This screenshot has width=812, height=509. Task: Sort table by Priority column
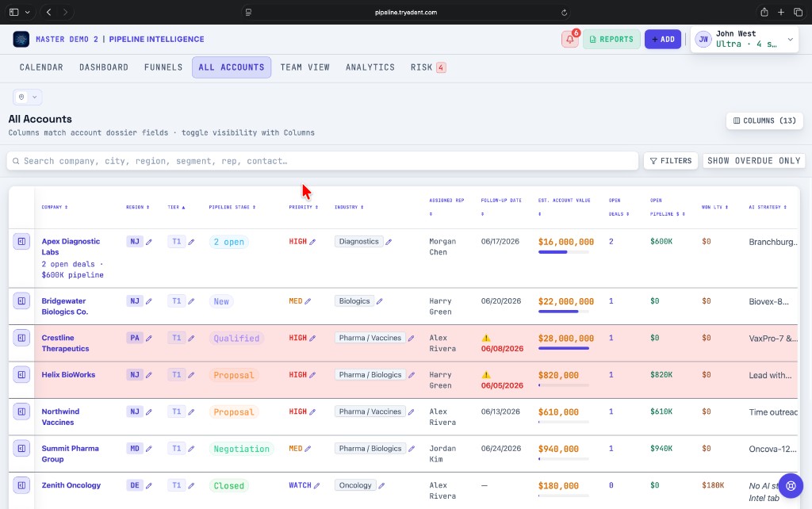[x=304, y=207]
